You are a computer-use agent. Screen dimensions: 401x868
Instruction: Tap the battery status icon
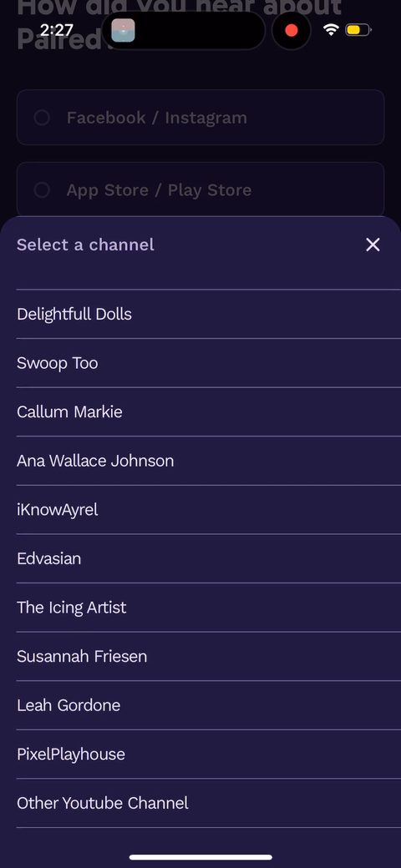[x=358, y=30]
